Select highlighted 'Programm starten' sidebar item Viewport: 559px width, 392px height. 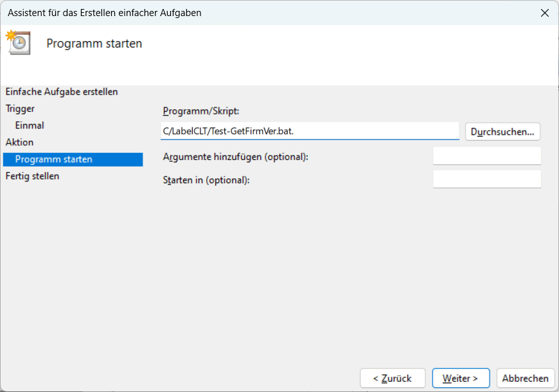point(54,159)
